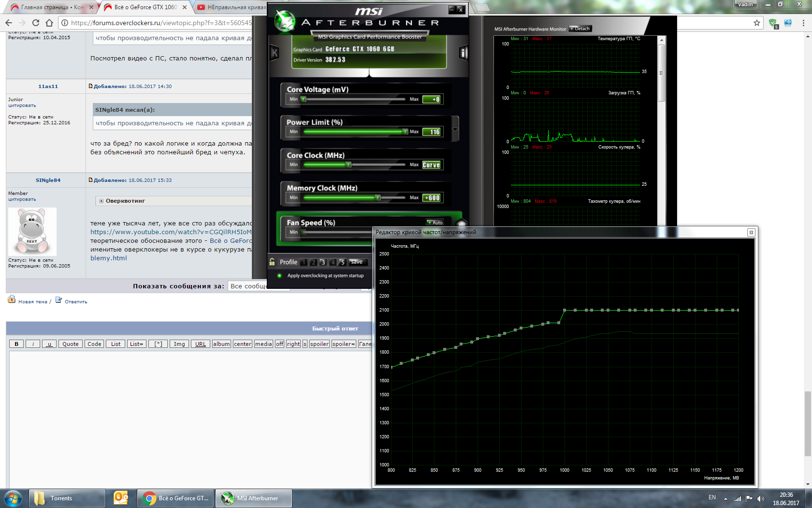Screen dimensions: 812x508
Task: Close the Всё о GeForce GTX 1060 tab
Action: click(x=185, y=7)
